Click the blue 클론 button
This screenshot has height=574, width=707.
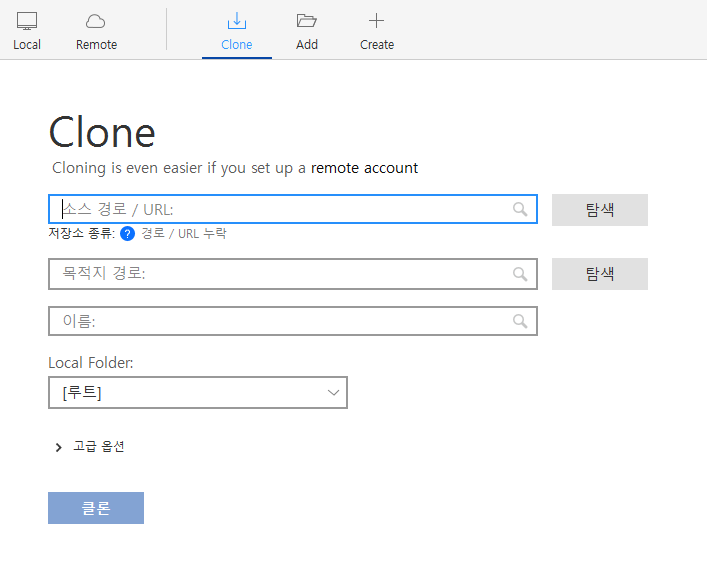click(x=96, y=508)
